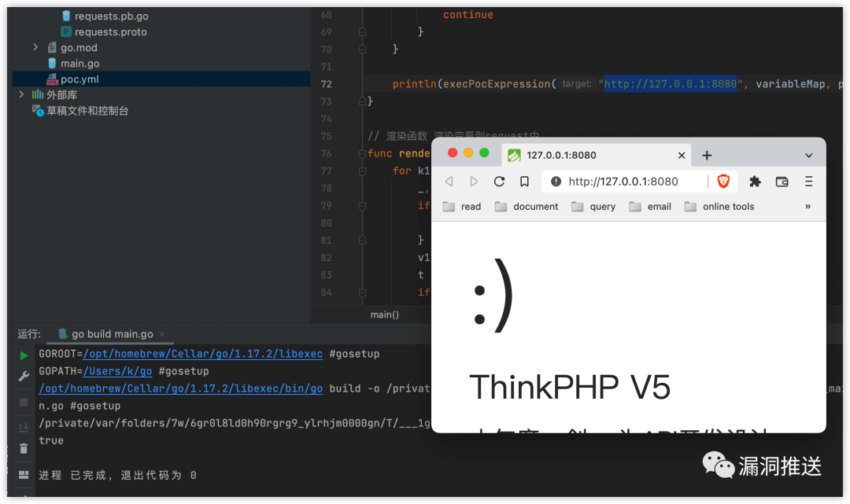Click line number 72 in gutter
Screen dimensions: 850x504
tap(326, 84)
